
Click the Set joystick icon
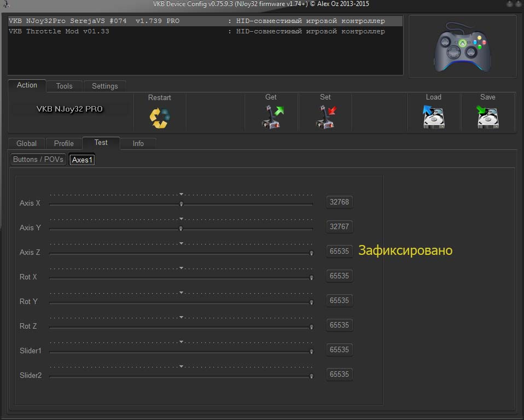[x=326, y=117]
